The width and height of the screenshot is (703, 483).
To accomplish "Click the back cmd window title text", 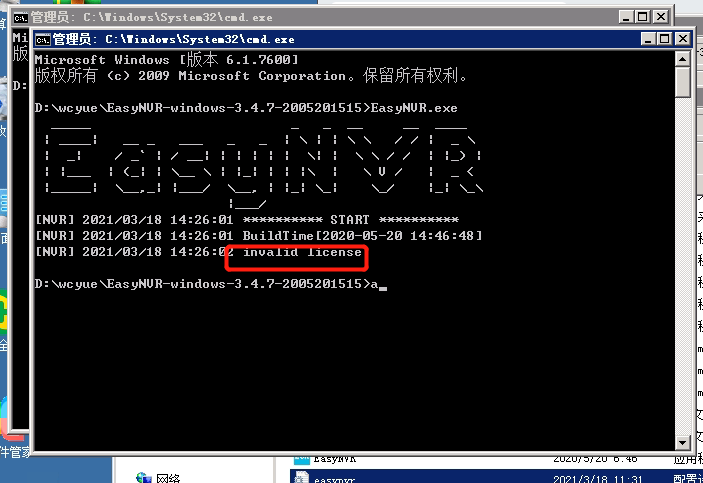I will click(x=152, y=17).
